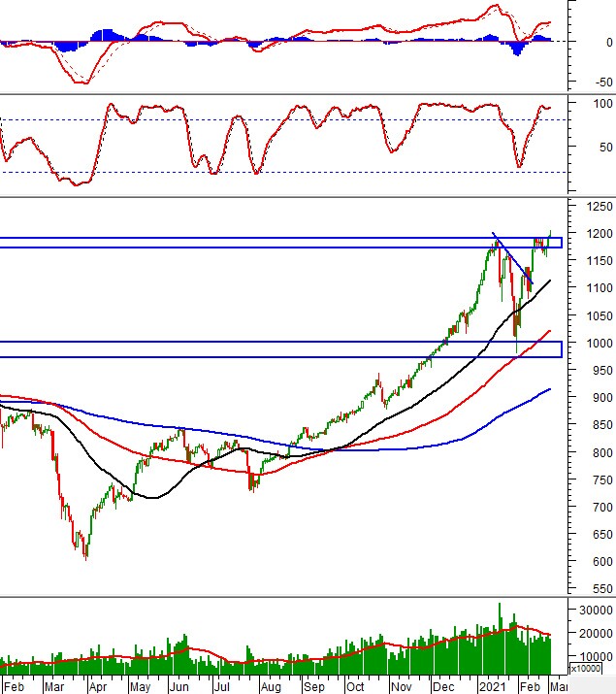Click the '2021' year label on time axis
Viewport: 616px width, 694px height.
point(493,687)
